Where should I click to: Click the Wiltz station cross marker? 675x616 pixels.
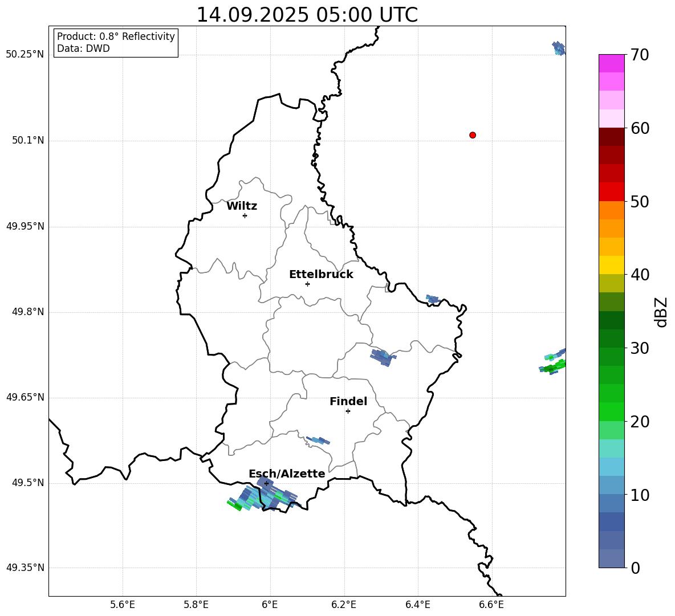coord(245,215)
